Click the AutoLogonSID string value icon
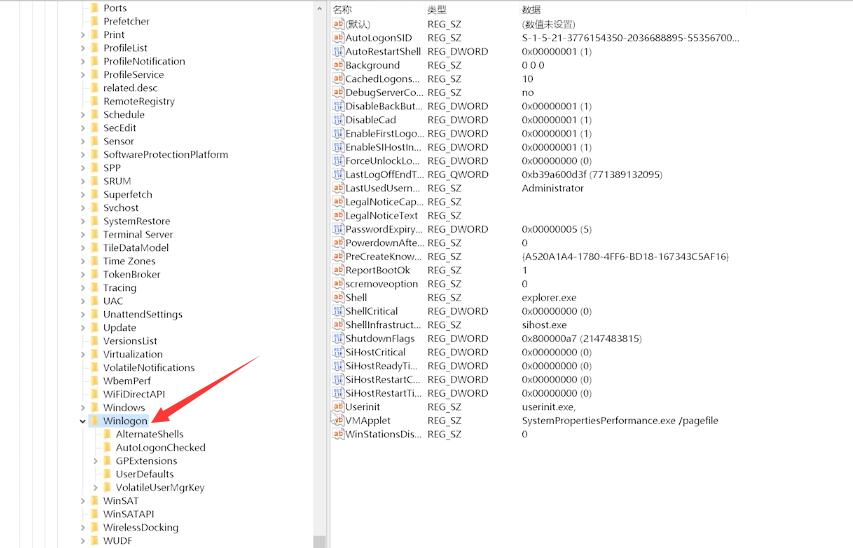 tap(338, 38)
